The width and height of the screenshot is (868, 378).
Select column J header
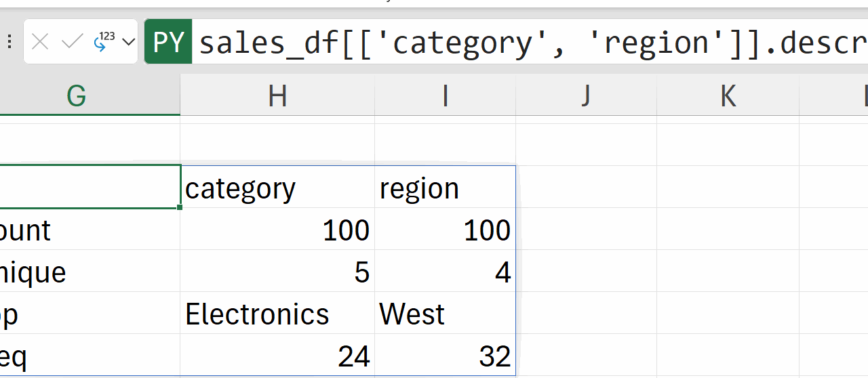[x=586, y=96]
